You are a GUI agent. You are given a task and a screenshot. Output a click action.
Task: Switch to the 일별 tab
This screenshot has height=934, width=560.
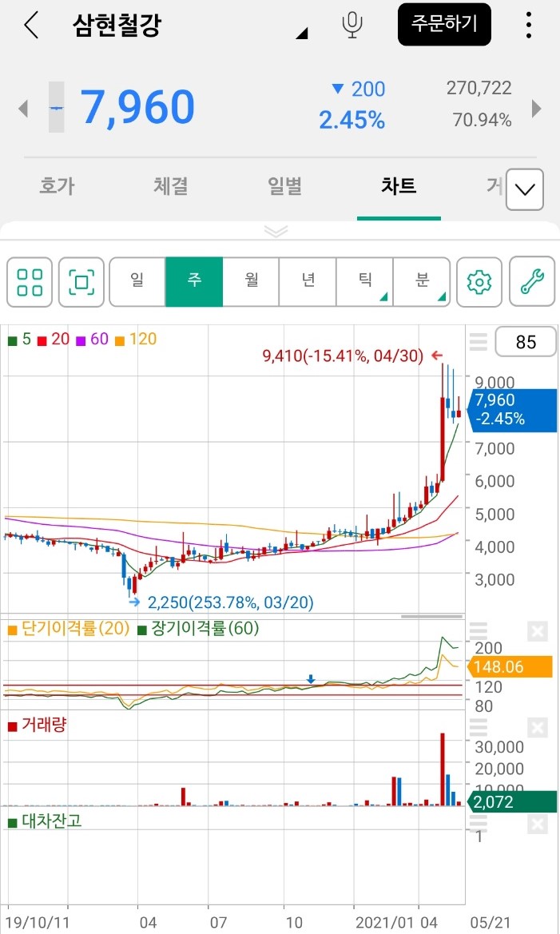tap(284, 186)
